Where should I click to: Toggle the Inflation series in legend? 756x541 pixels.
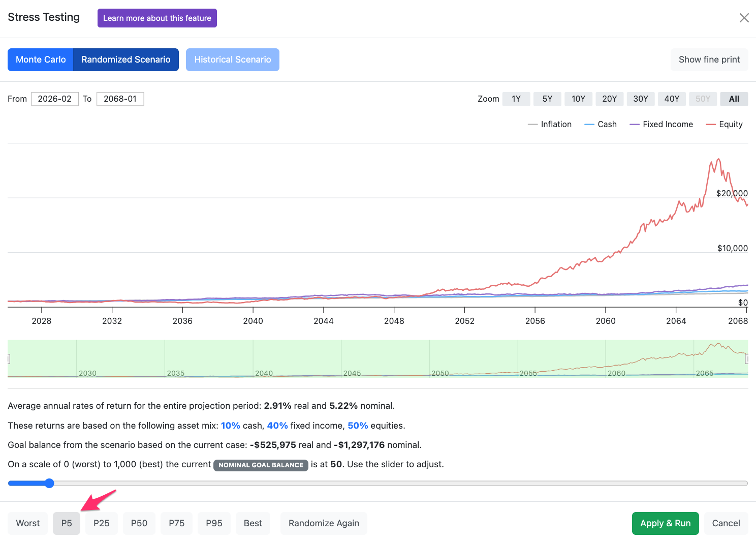[550, 124]
